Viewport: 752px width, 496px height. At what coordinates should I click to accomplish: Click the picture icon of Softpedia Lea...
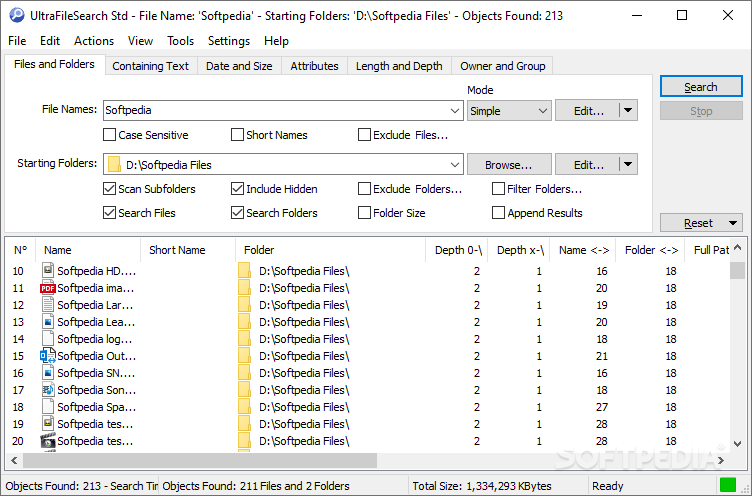(x=47, y=321)
